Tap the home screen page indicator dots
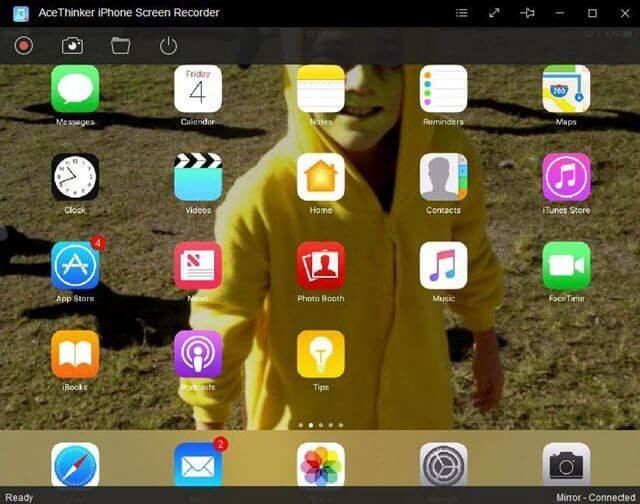 click(321, 425)
